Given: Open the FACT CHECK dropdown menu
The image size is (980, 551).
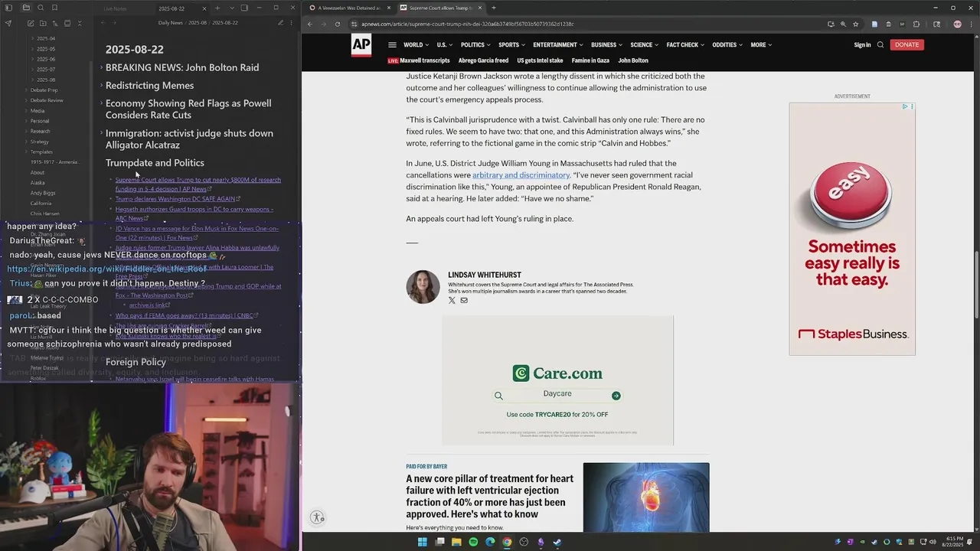Looking at the screenshot, I should tap(684, 45).
